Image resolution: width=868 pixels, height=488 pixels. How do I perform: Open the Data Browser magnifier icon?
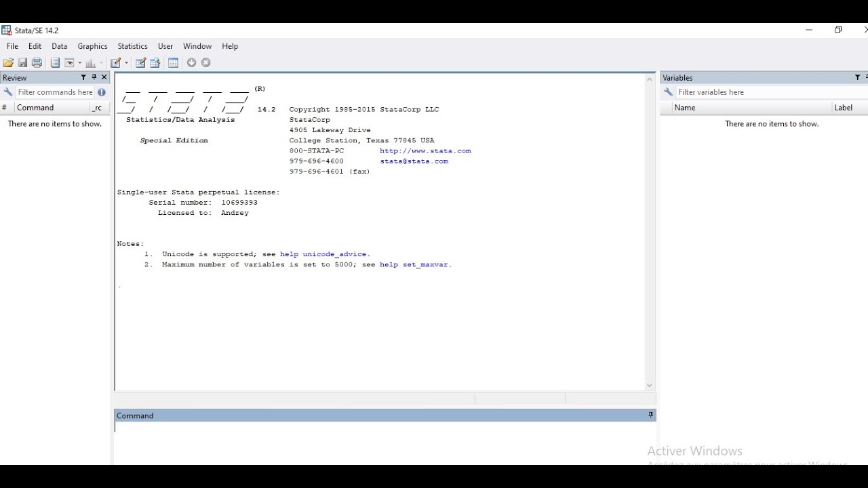[x=155, y=63]
